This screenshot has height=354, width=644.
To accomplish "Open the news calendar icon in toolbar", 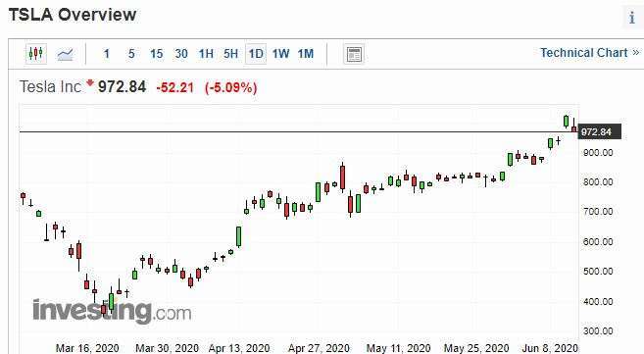I will coord(354,54).
